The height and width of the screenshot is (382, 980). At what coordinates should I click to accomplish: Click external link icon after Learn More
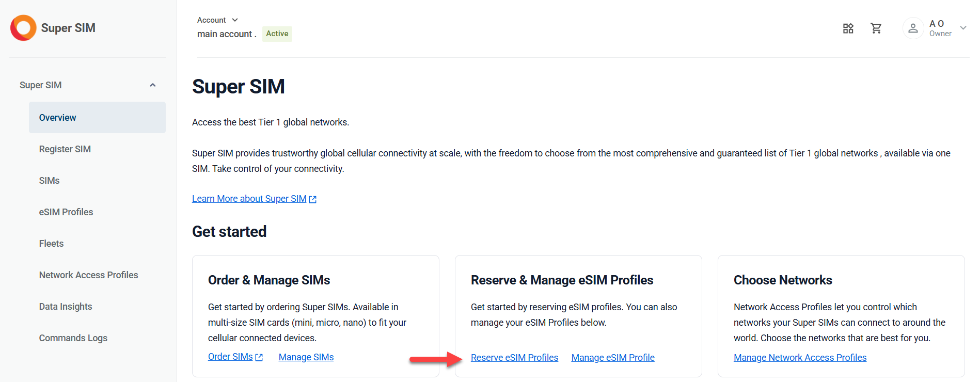(313, 199)
